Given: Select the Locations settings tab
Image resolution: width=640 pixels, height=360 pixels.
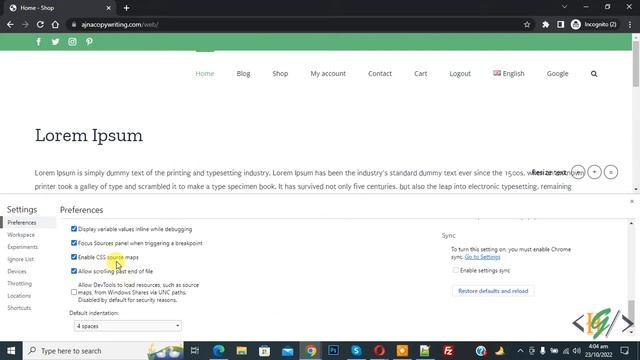Looking at the screenshot, I should click(x=19, y=296).
